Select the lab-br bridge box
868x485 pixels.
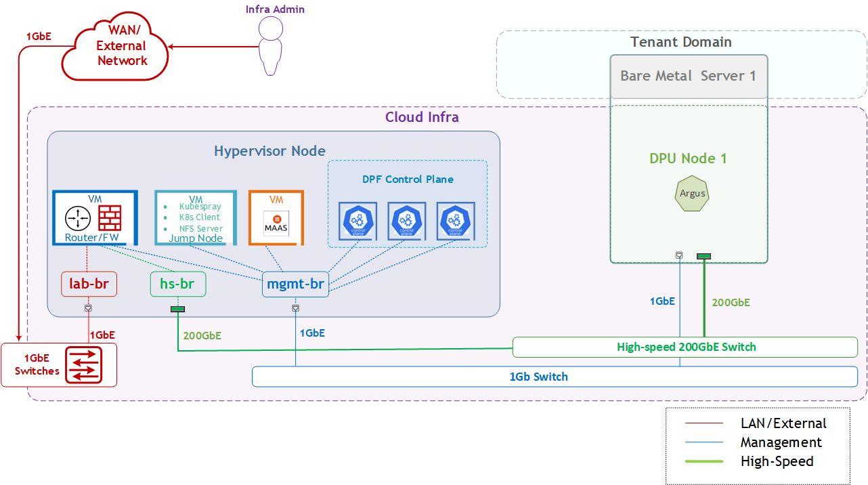tap(89, 284)
